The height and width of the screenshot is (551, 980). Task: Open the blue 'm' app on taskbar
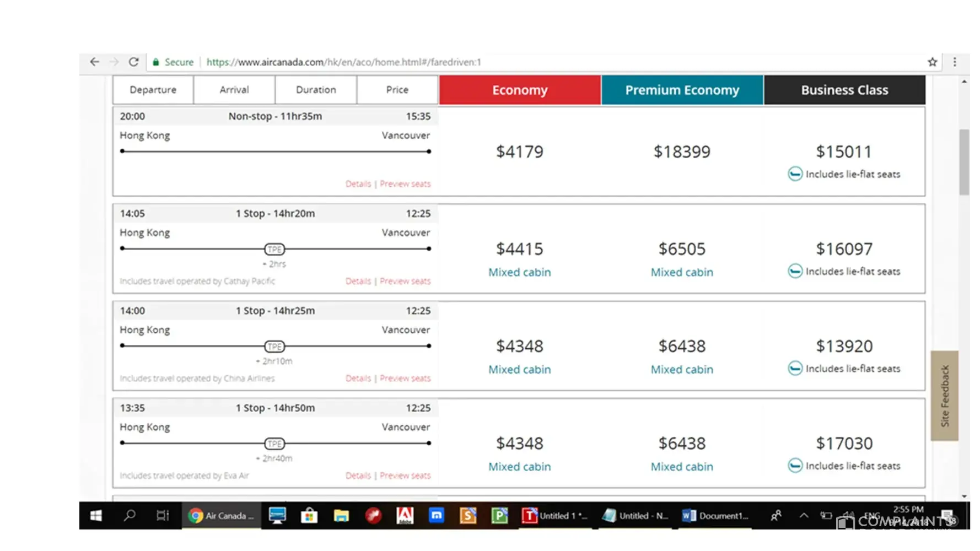(x=437, y=516)
